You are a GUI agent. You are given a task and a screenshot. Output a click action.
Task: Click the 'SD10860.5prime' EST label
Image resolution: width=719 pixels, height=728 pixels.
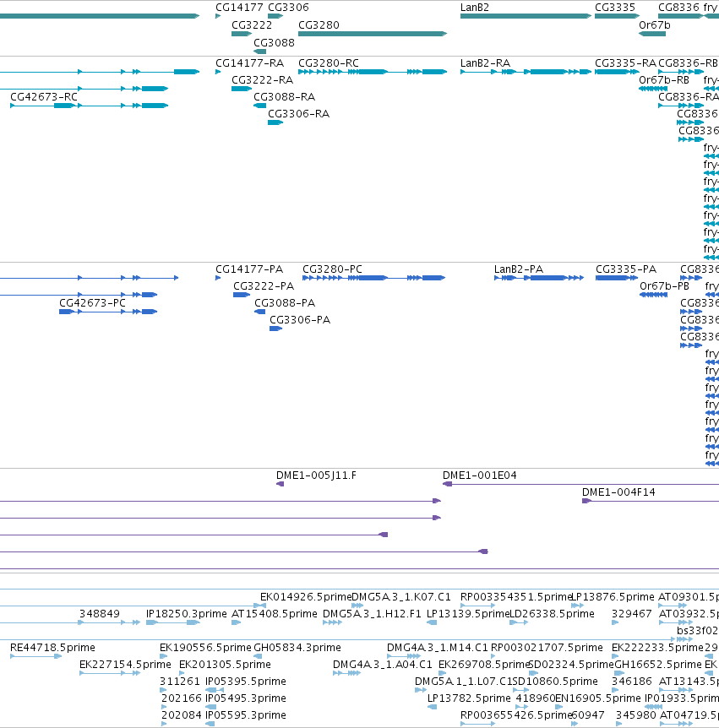click(554, 681)
